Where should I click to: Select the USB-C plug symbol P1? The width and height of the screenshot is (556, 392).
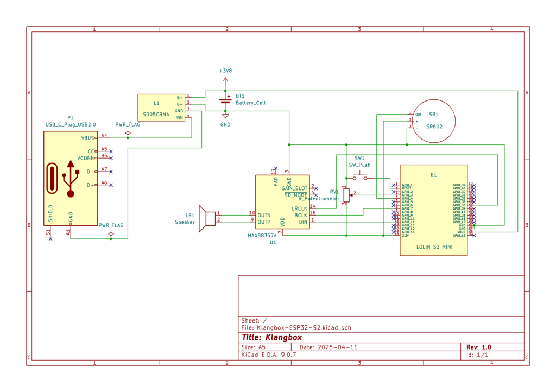click(x=70, y=178)
